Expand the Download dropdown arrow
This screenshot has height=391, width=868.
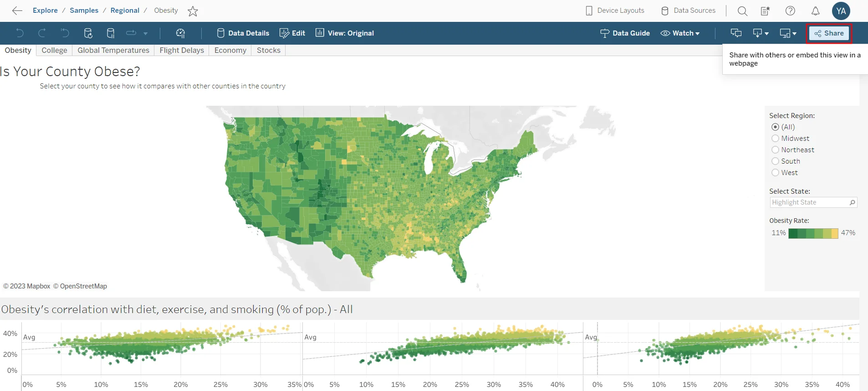(x=767, y=34)
